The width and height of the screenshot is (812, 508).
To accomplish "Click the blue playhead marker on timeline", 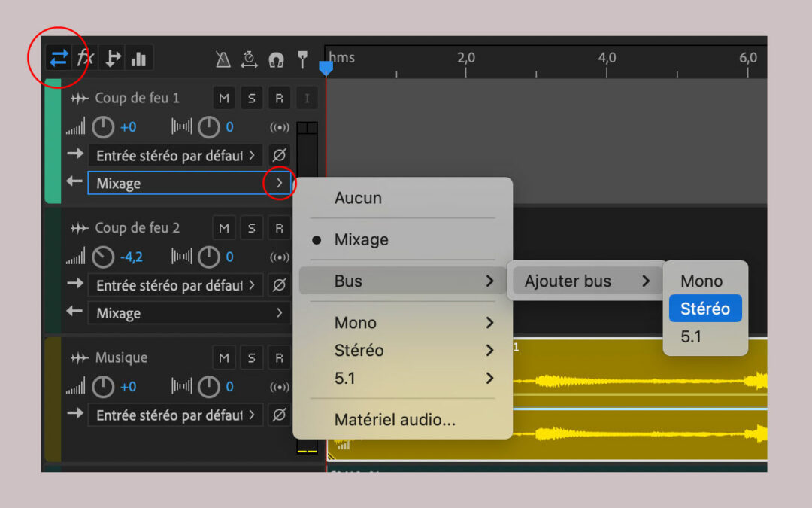I will pos(326,68).
